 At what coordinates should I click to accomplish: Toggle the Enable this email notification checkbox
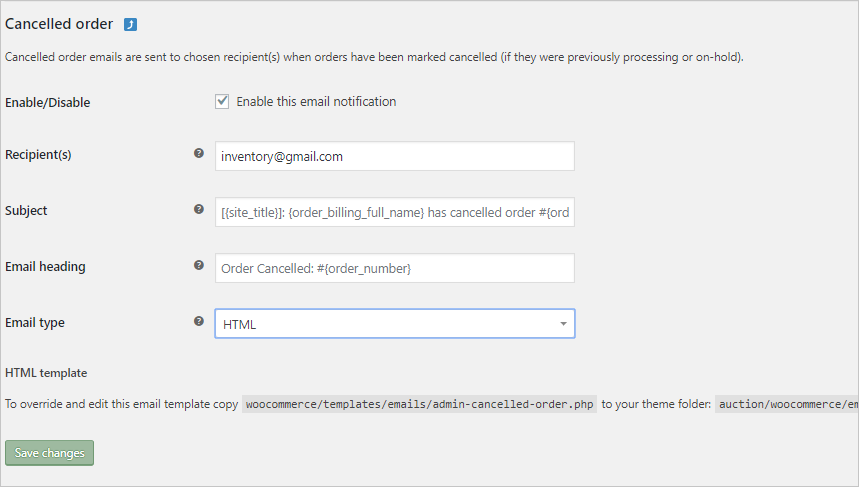click(222, 101)
